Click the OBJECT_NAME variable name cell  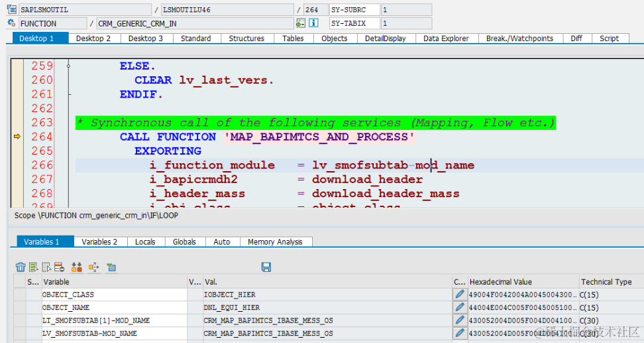(115, 307)
